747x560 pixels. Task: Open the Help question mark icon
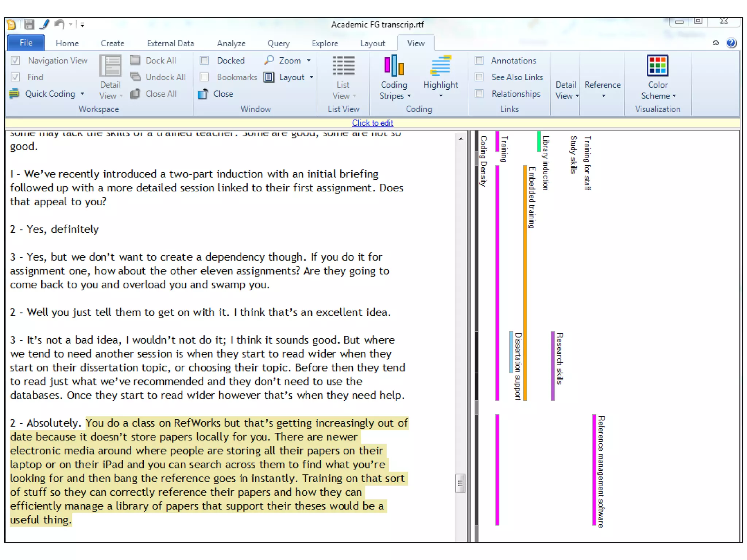(731, 43)
